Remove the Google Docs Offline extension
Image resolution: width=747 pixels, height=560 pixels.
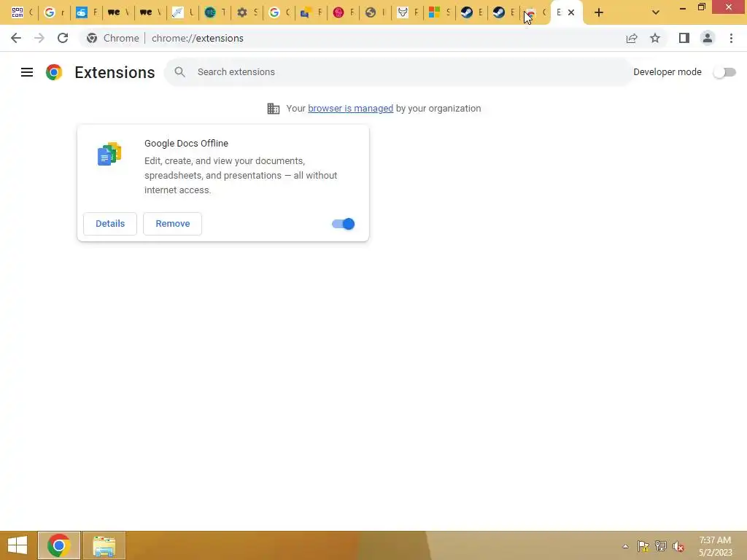pos(172,224)
